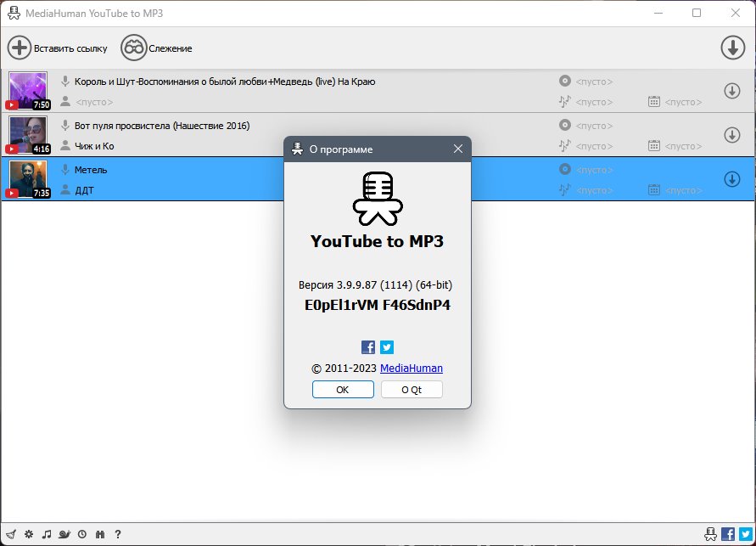The width and height of the screenshot is (756, 546).
Task: Click the artist name 'ДДТ'
Action: tap(84, 190)
